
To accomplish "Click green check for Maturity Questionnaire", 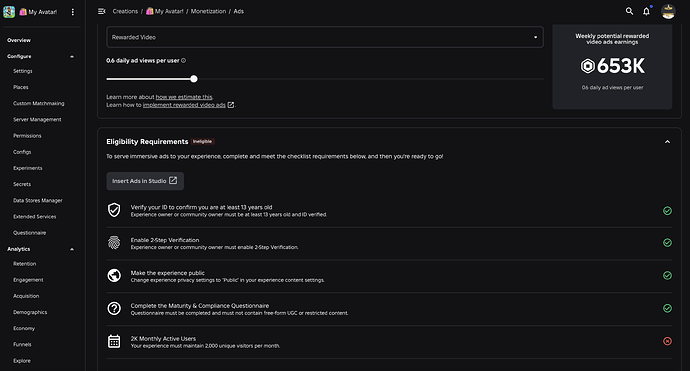I will click(x=667, y=308).
